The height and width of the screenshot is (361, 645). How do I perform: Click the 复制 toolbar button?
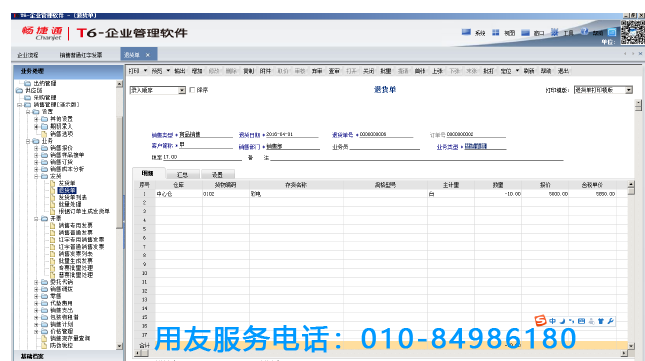(248, 71)
